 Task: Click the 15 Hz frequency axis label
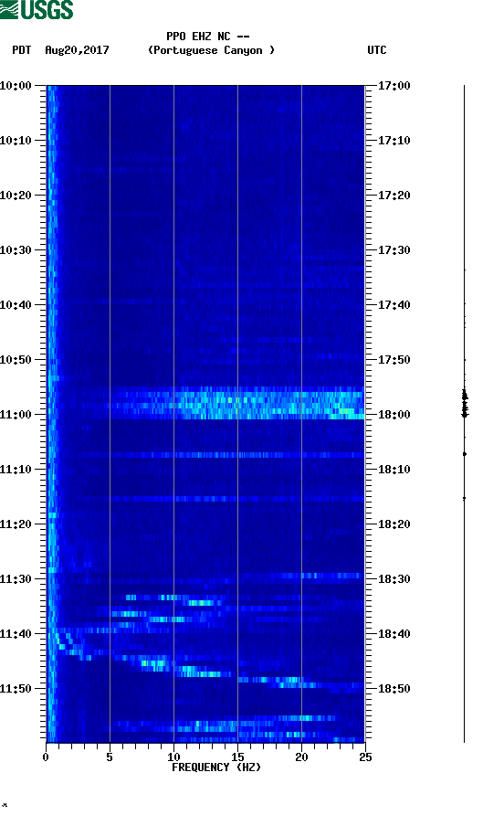click(237, 757)
